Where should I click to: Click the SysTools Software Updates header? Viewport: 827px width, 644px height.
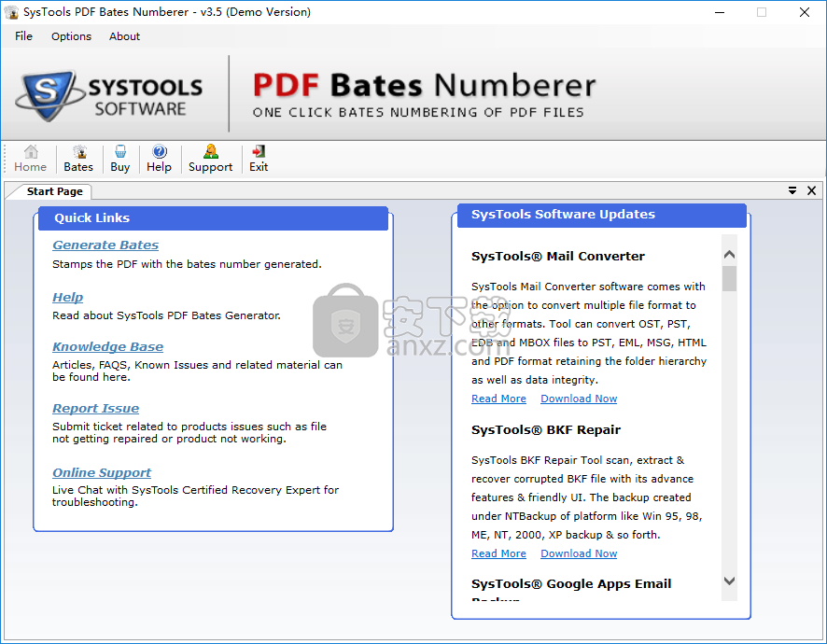tap(602, 215)
